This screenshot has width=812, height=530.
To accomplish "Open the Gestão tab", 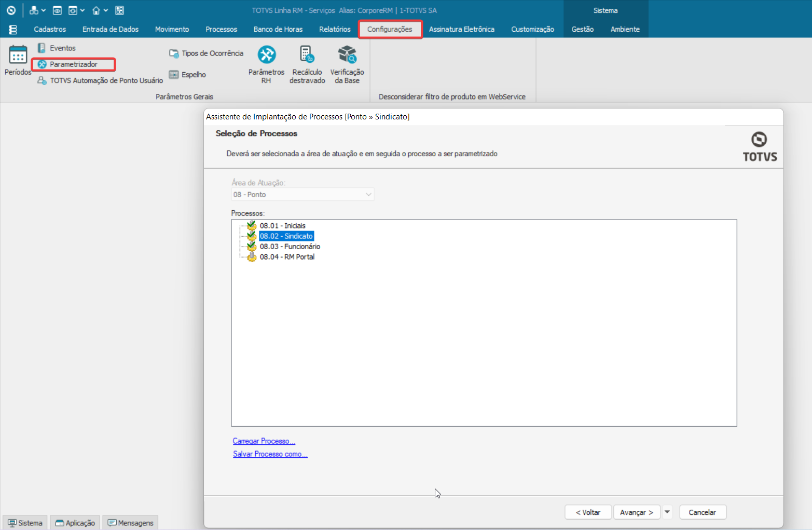I will pos(583,30).
